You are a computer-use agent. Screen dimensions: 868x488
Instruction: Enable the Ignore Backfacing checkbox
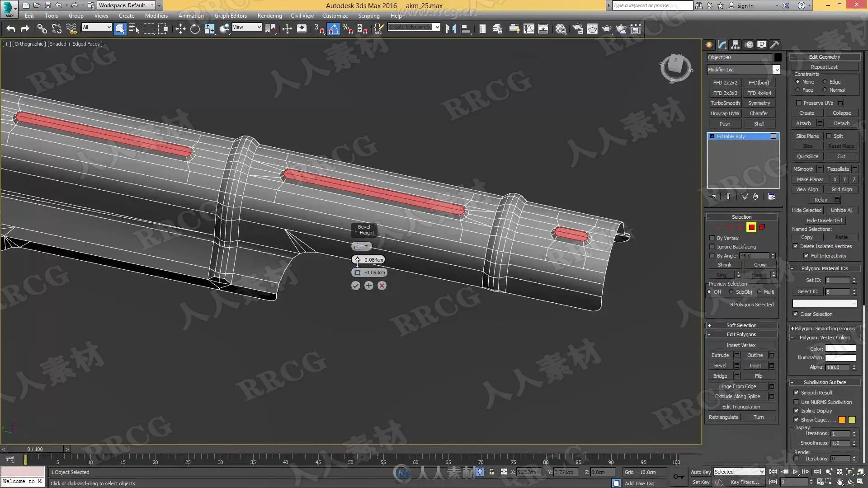(712, 247)
